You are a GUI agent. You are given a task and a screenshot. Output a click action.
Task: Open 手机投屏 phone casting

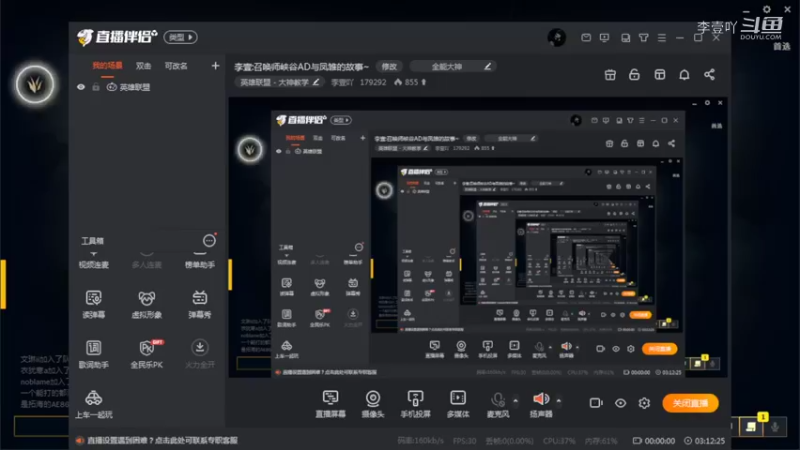click(415, 404)
